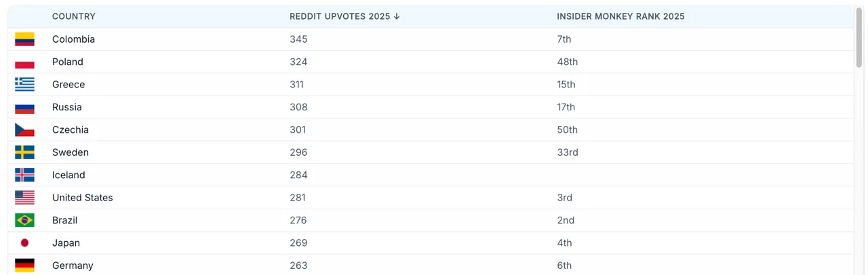Select the Japan country name

coord(66,242)
